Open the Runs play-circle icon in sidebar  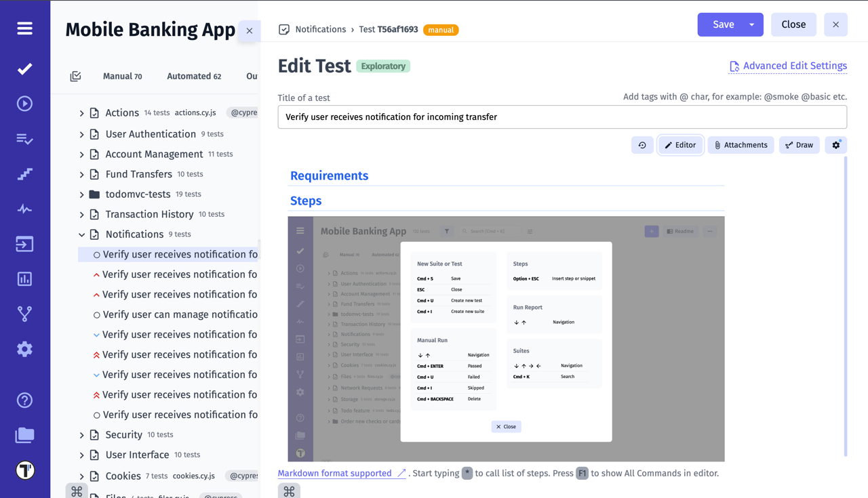point(24,103)
